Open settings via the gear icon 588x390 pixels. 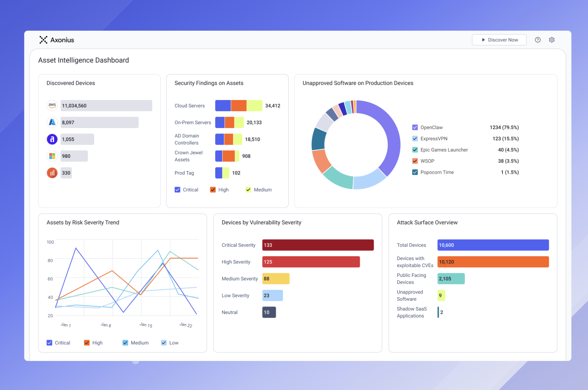[552, 40]
